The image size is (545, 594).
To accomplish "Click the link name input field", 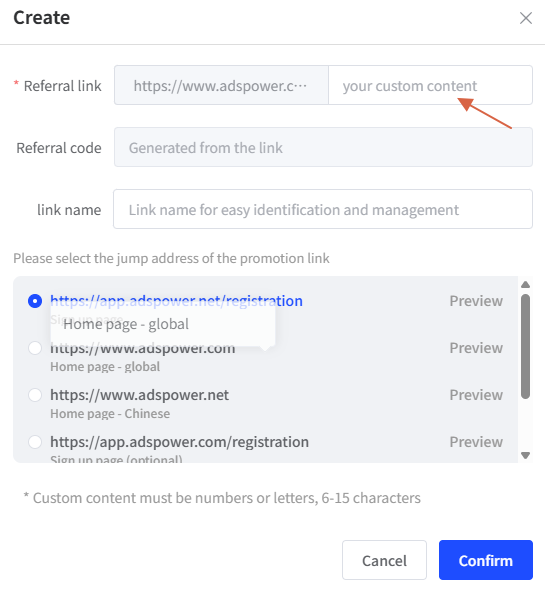I will click(x=323, y=209).
